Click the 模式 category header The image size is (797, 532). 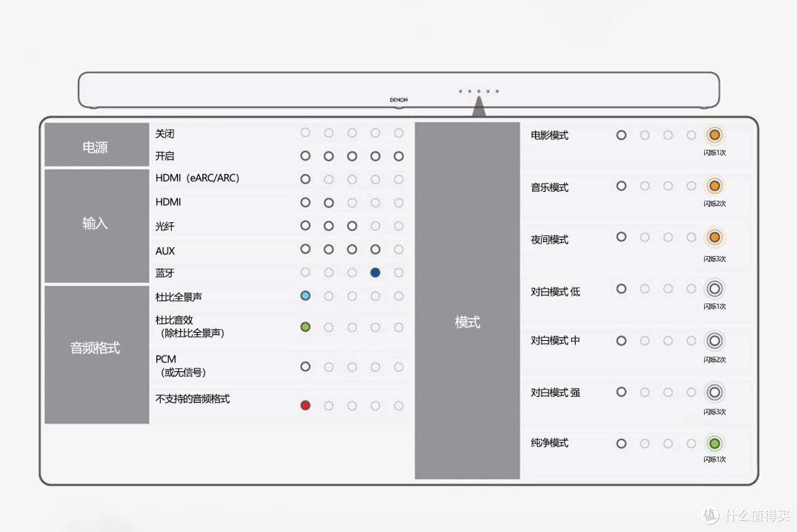click(467, 300)
